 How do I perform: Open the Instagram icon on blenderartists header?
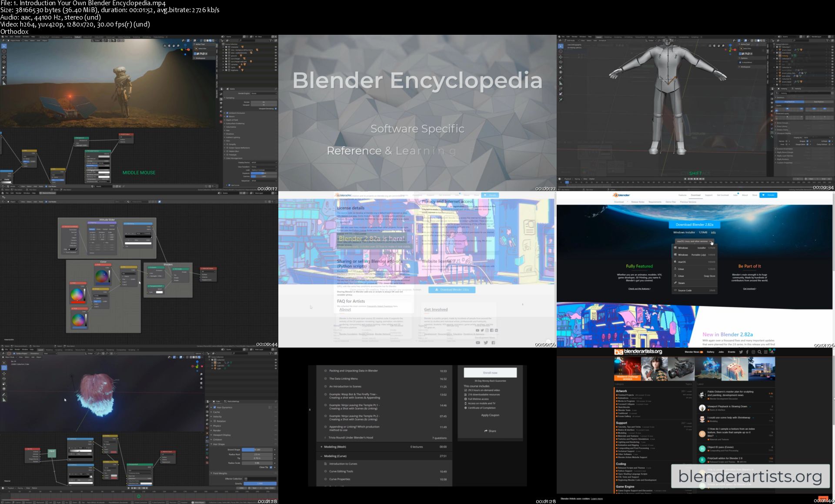[x=753, y=352]
